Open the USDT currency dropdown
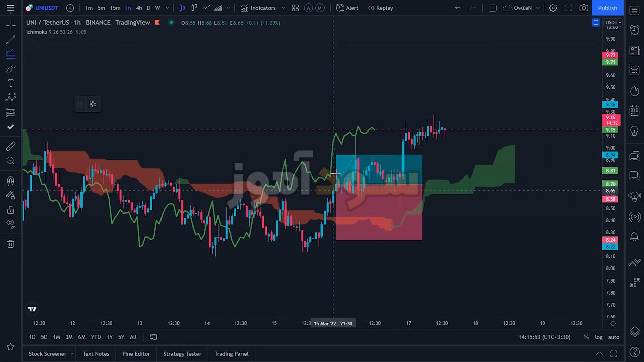This screenshot has height=362, width=644. pyautogui.click(x=613, y=22)
